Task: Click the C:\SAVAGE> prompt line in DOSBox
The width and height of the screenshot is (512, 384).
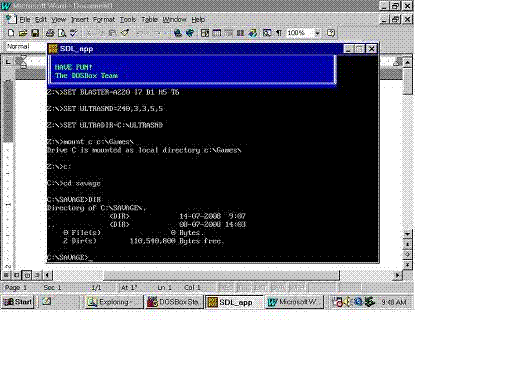Action: (x=70, y=257)
